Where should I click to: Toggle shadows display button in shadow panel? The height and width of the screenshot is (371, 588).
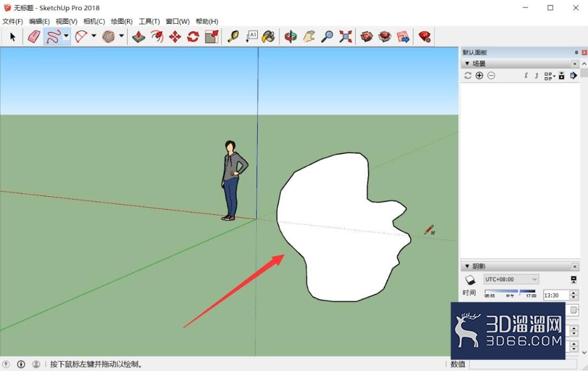tap(470, 280)
